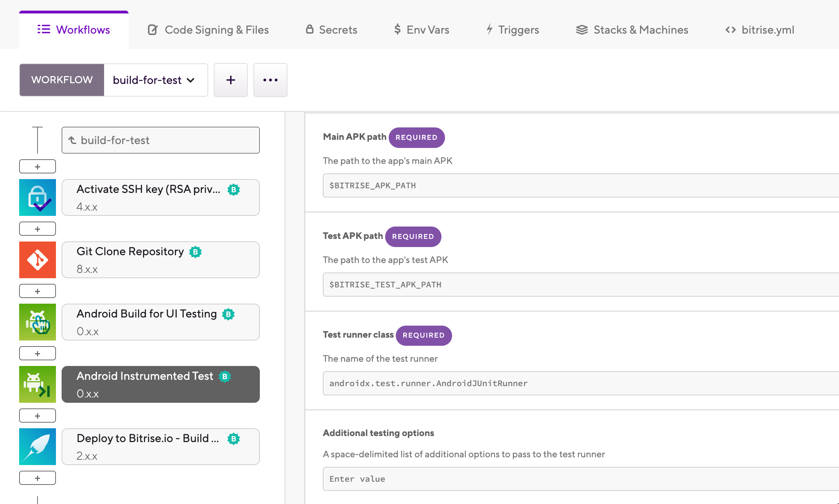The height and width of the screenshot is (504, 839).
Task: Open the Secrets tab
Action: click(331, 30)
